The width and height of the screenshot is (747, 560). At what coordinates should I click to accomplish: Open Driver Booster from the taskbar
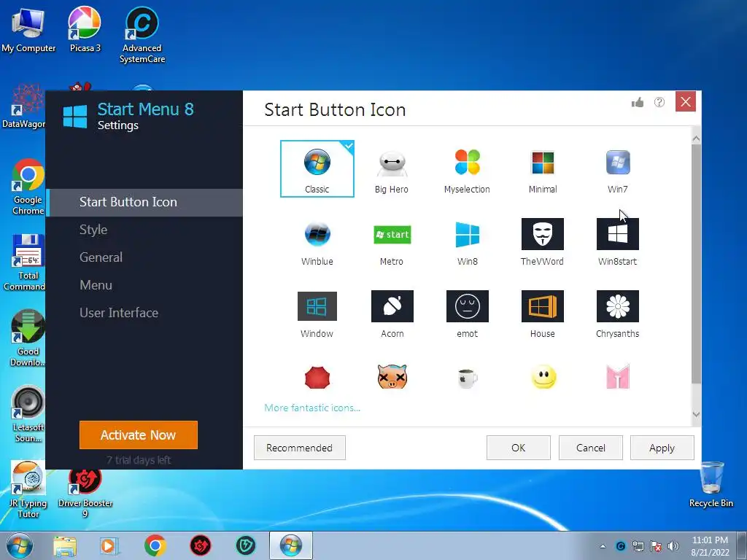tap(201, 545)
